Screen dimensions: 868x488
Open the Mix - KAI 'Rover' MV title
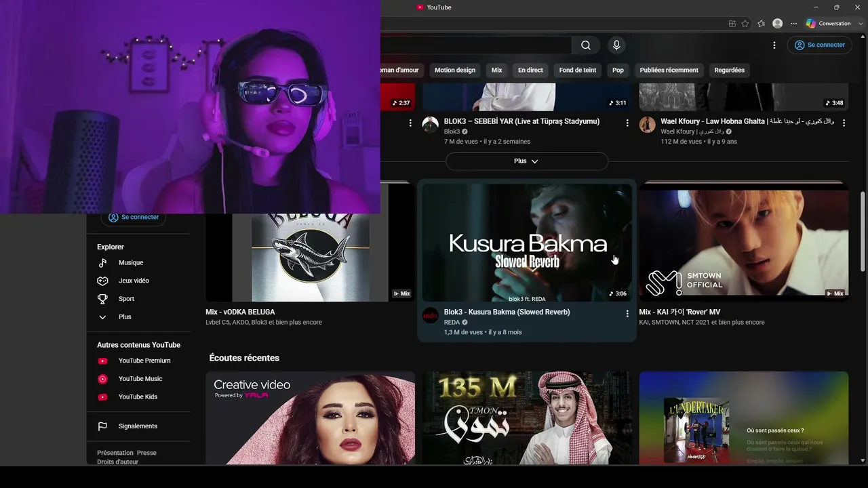679,312
